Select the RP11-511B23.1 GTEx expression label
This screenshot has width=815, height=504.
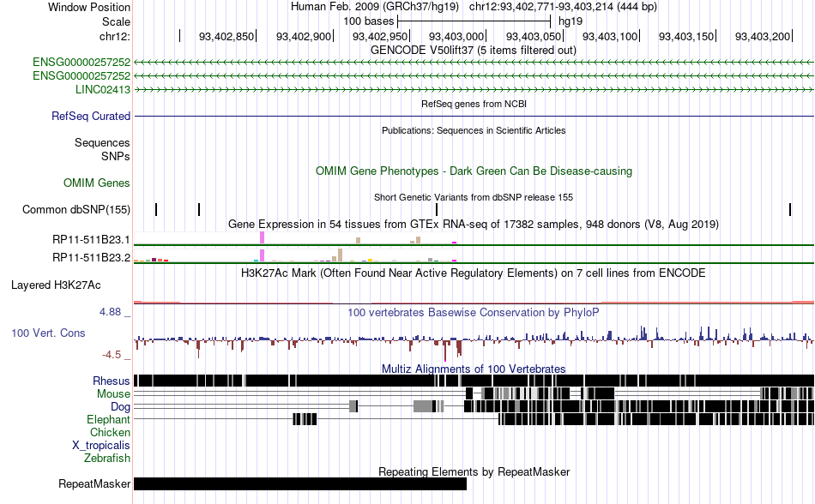pyautogui.click(x=92, y=239)
